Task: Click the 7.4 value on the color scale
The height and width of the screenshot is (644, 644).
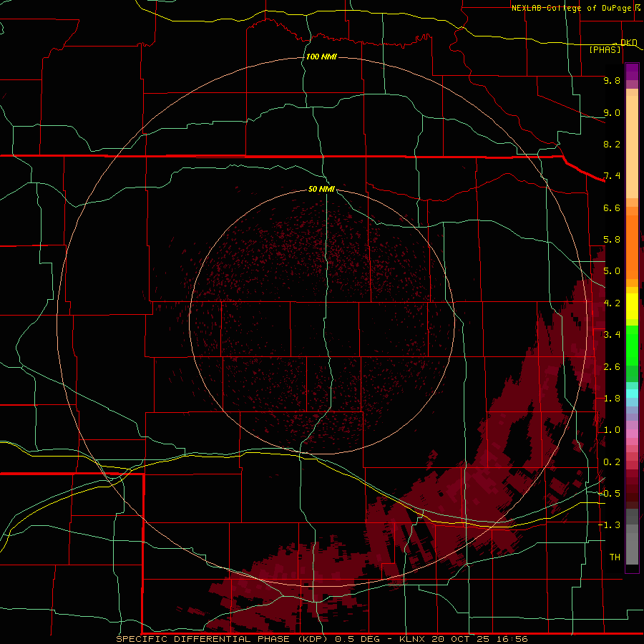Action: [612, 176]
